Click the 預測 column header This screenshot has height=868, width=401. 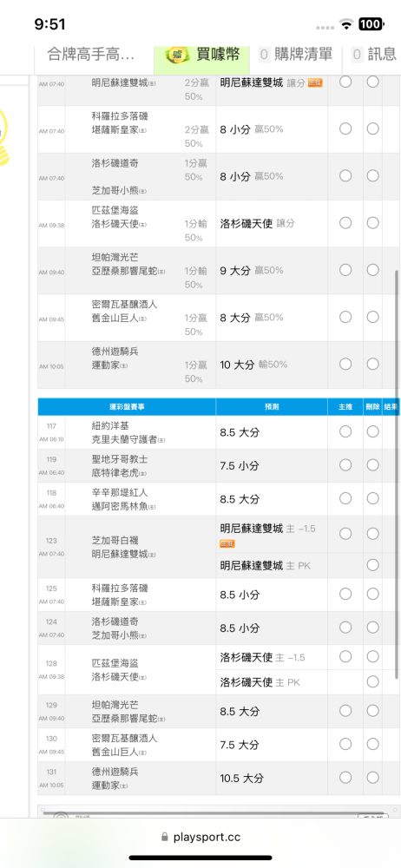pyautogui.click(x=272, y=406)
